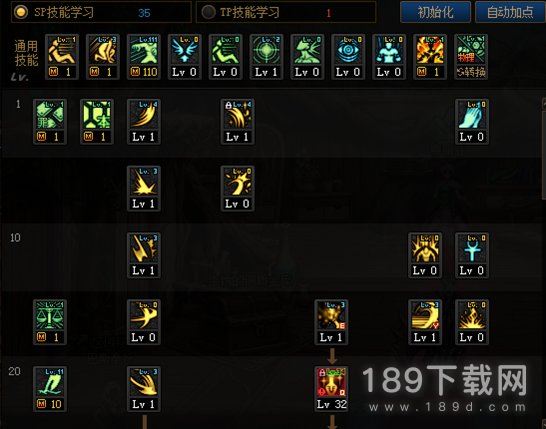
Task: Click the locked claw slash skill at Lv 1
Action: [x=237, y=122]
